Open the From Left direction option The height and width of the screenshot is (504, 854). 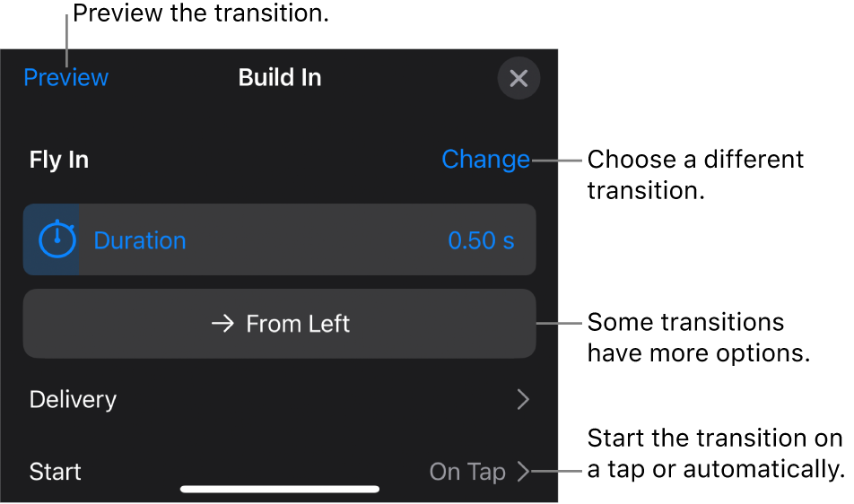click(279, 324)
